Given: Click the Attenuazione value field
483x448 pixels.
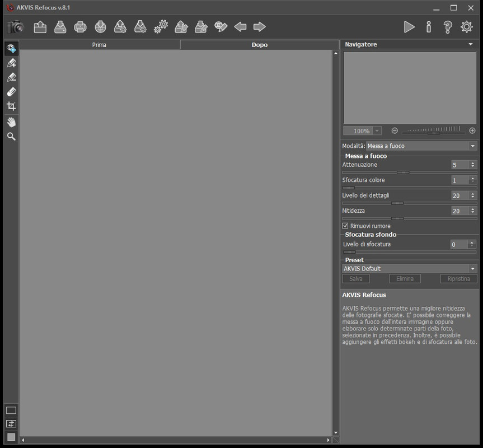Looking at the screenshot, I should click(459, 165).
